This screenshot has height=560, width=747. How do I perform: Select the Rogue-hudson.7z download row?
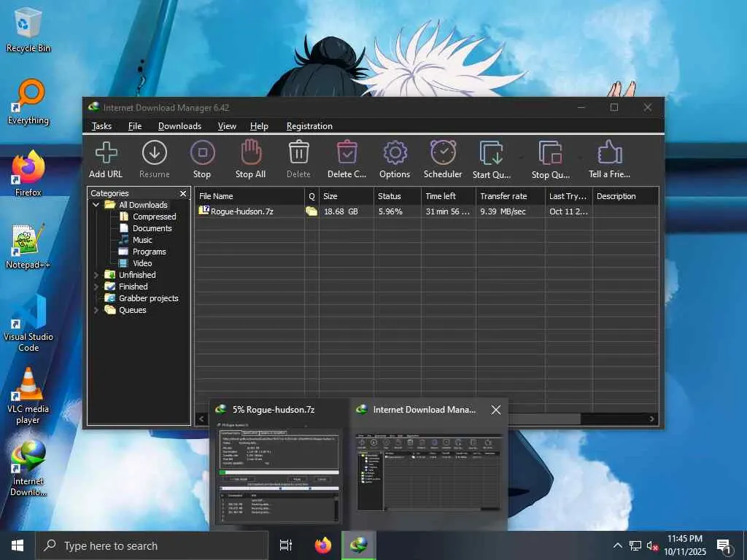point(426,211)
